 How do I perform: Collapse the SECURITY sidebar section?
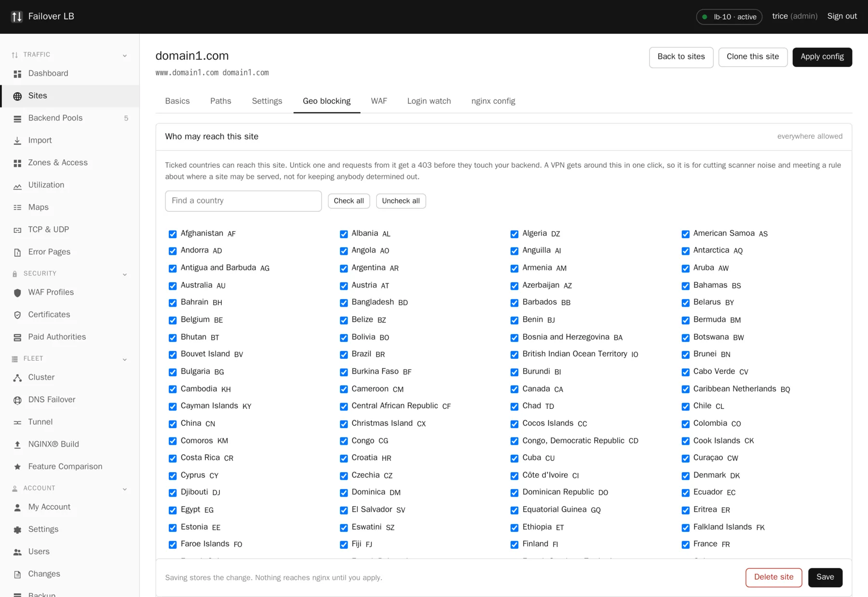point(124,274)
